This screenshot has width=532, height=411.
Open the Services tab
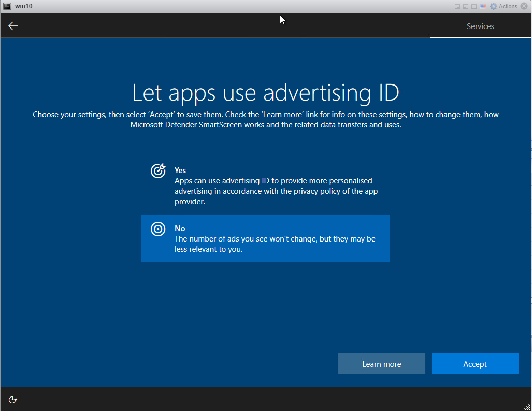point(480,26)
